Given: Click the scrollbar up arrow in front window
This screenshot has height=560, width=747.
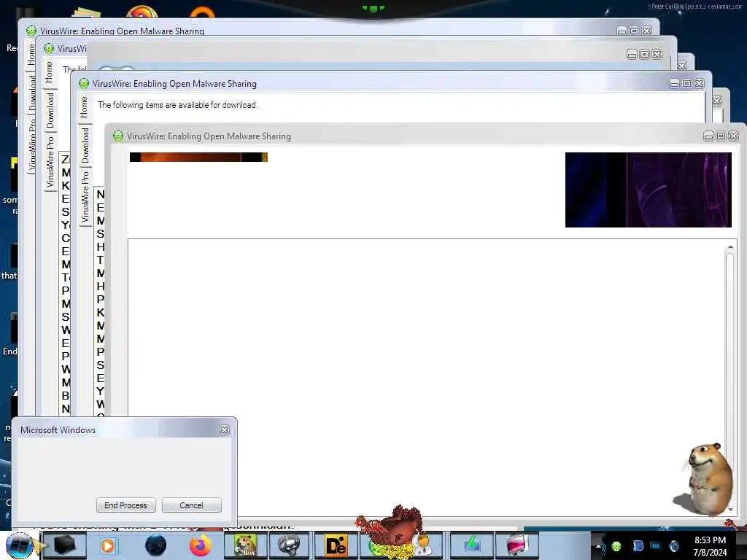Looking at the screenshot, I should 729,247.
